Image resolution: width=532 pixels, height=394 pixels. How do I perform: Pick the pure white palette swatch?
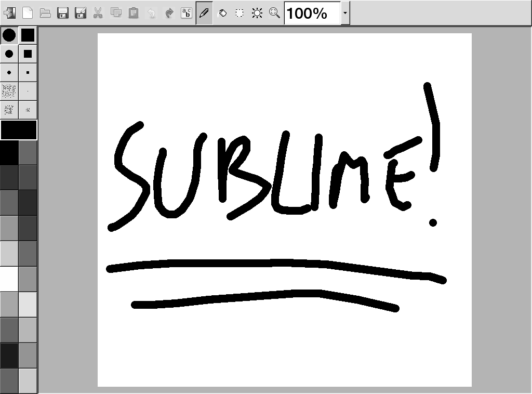coord(9,279)
